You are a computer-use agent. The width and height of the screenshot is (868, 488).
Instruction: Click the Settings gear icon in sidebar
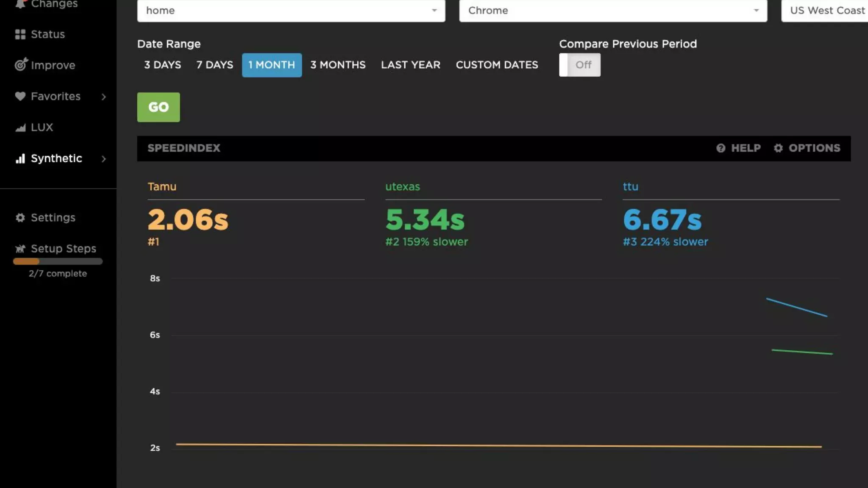[x=20, y=218]
